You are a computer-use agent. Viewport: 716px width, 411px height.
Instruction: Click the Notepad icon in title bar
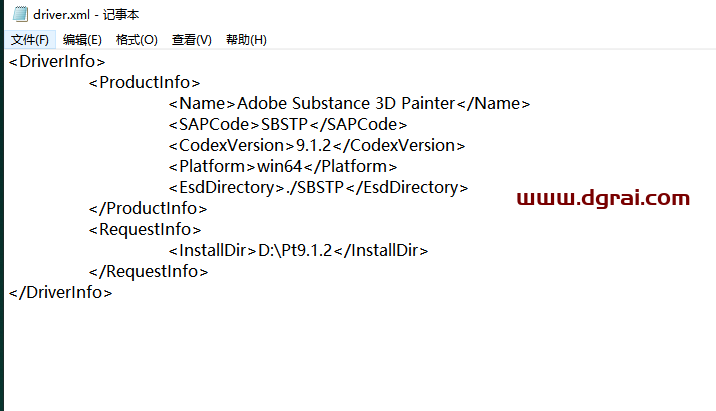(x=20, y=14)
